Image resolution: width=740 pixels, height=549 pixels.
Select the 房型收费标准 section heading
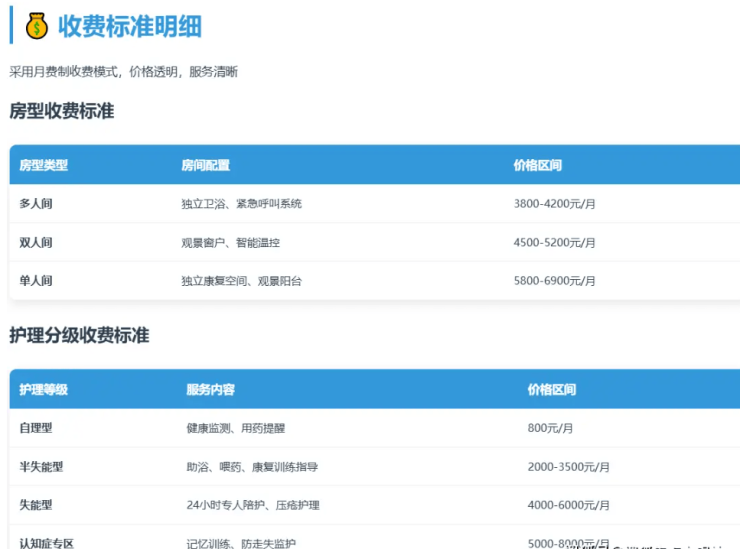click(x=62, y=111)
